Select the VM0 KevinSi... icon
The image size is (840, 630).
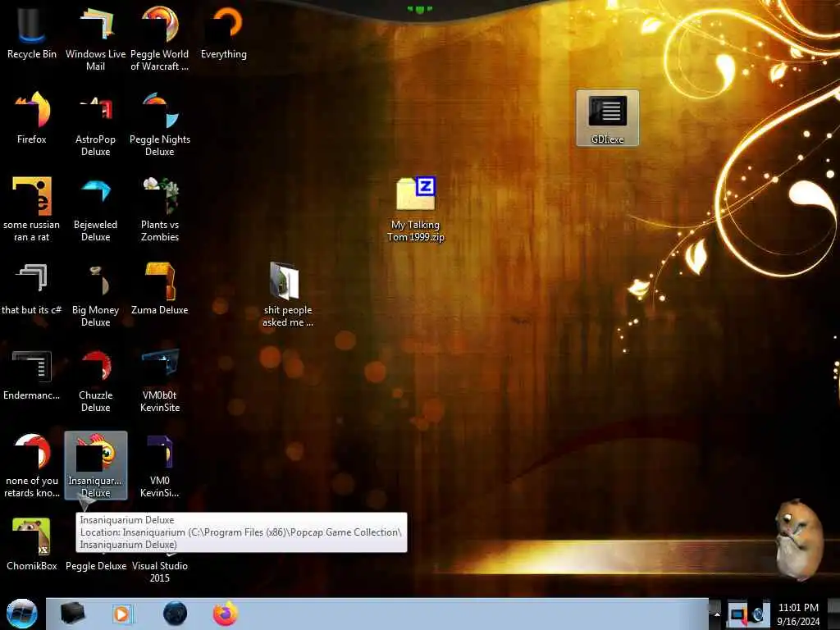click(x=160, y=465)
